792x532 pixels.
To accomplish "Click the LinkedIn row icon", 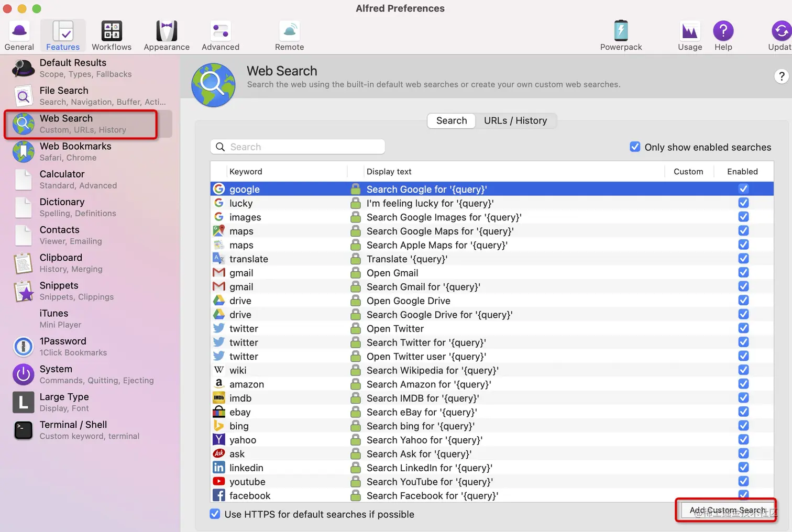I will tap(219, 468).
